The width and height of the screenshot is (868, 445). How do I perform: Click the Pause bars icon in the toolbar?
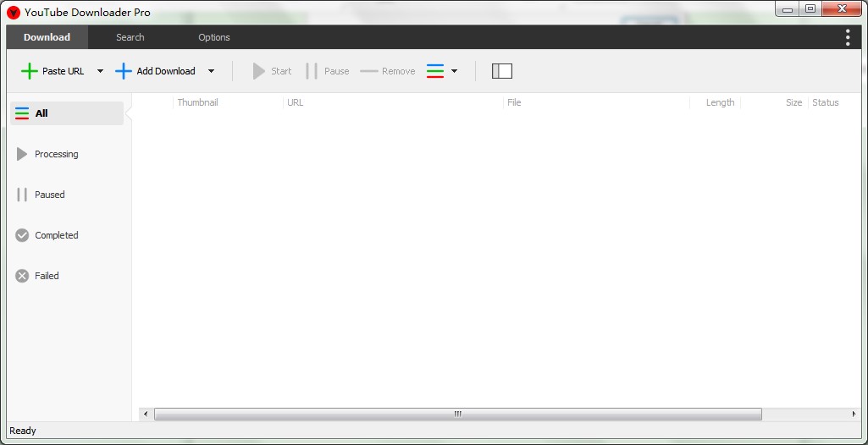point(312,71)
